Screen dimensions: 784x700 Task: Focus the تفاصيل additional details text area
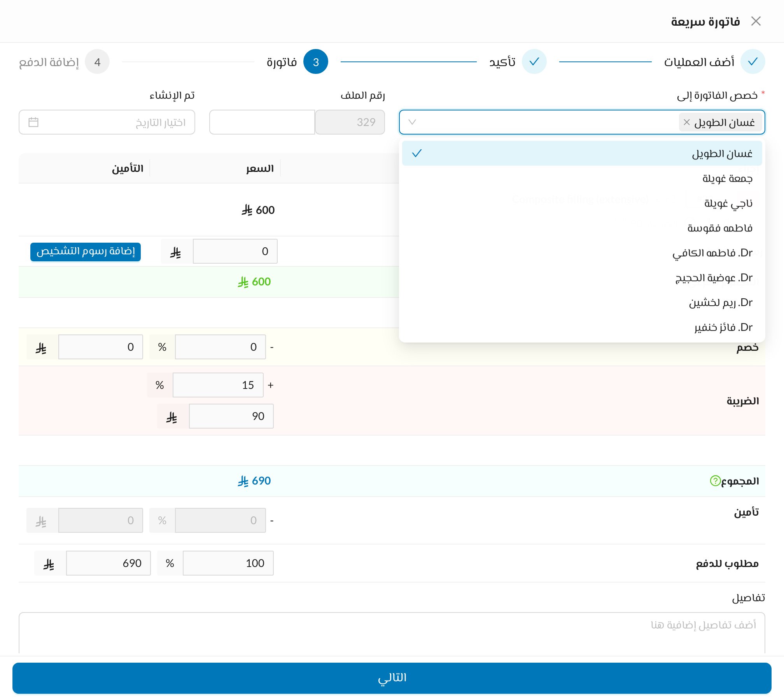point(392,633)
